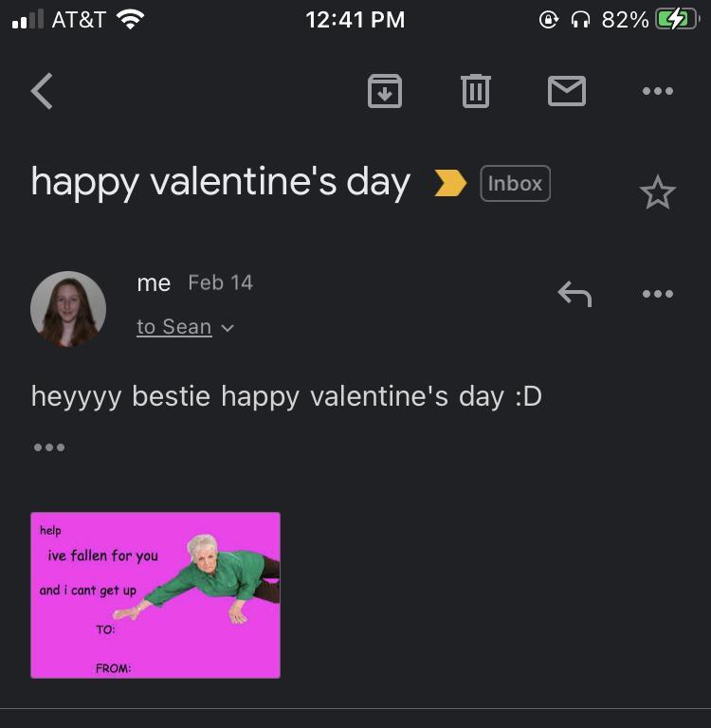Open the valentine card image attachment
711x728 pixels.
[155, 595]
